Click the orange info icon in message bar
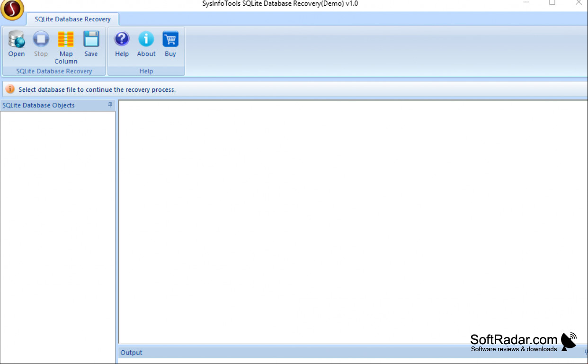Image resolution: width=588 pixels, height=364 pixels. tap(10, 89)
